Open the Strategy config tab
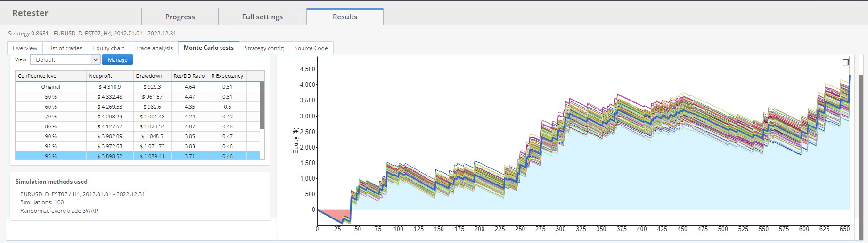 pos(264,48)
